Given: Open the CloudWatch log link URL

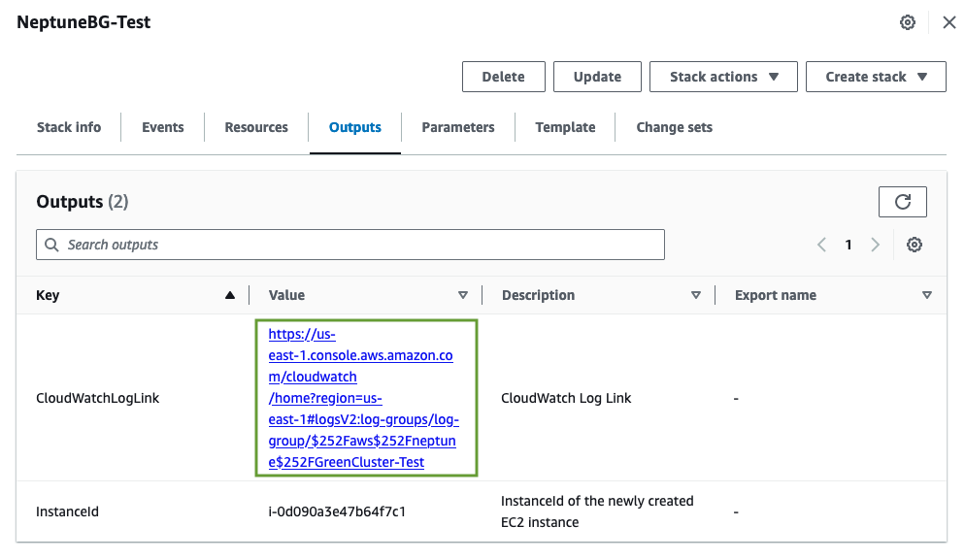Looking at the screenshot, I should (361, 398).
